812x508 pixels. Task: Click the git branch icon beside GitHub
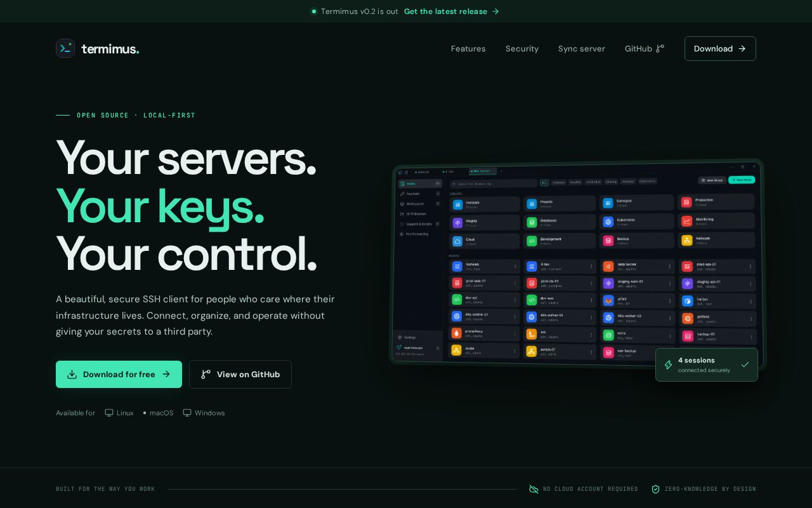coord(660,48)
